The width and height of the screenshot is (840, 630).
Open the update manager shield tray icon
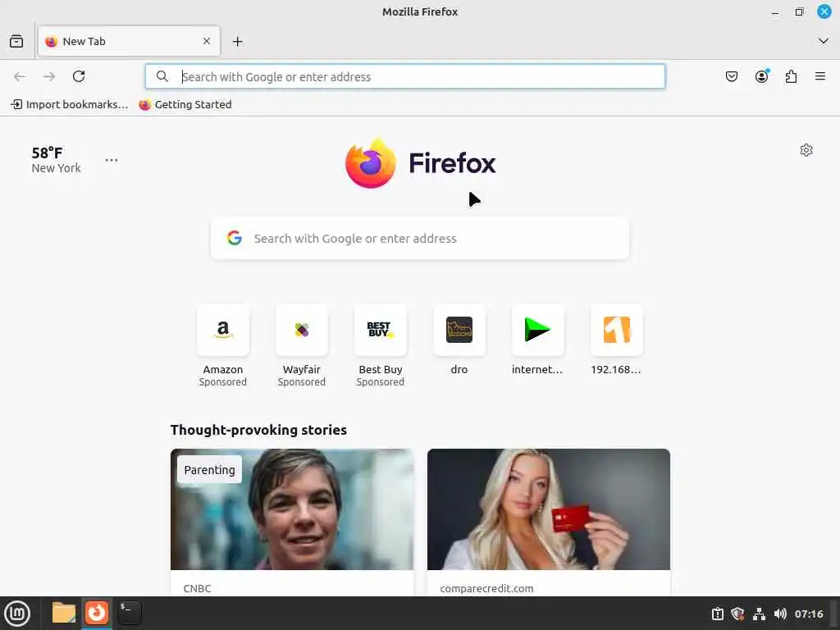[737, 614]
